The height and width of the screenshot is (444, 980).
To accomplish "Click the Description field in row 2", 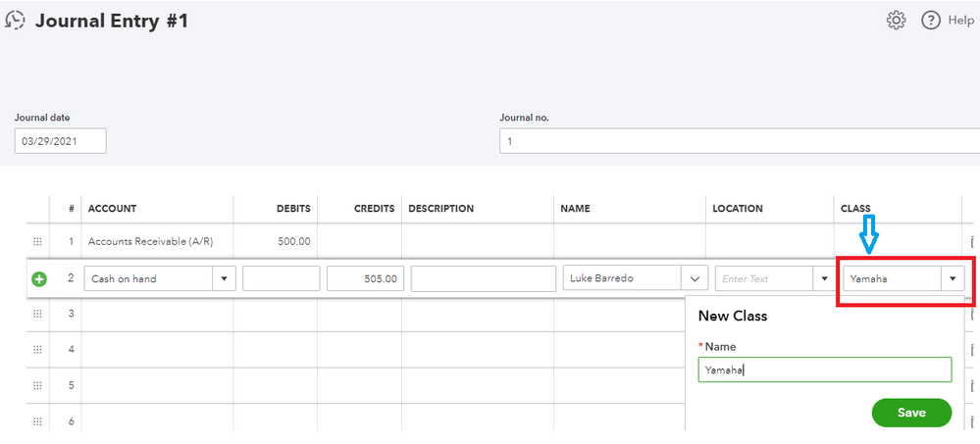I will pyautogui.click(x=484, y=279).
